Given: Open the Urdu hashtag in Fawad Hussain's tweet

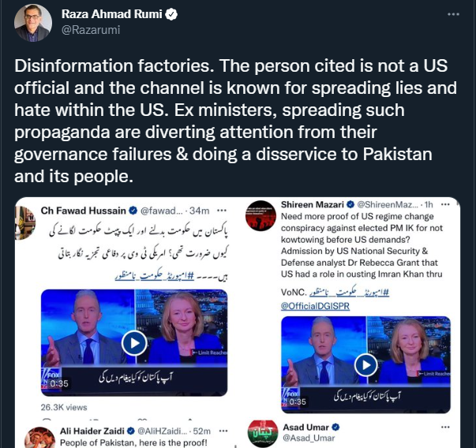Looking at the screenshot, I should coord(154,276).
